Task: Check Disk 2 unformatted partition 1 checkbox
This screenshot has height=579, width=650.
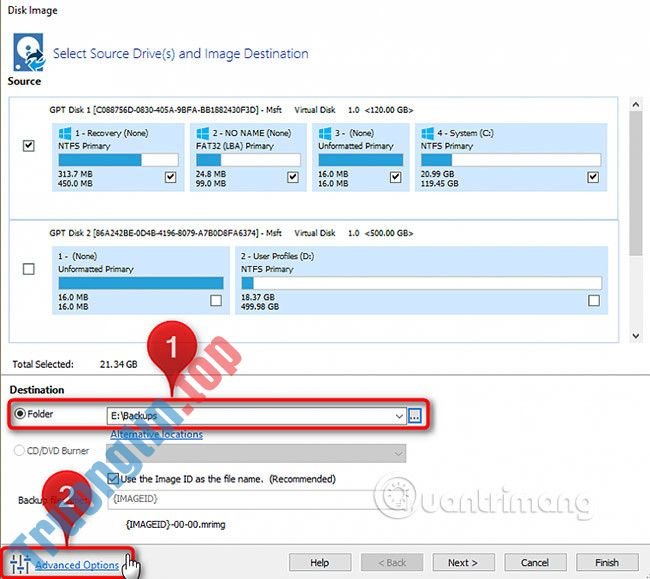Action: [216, 300]
